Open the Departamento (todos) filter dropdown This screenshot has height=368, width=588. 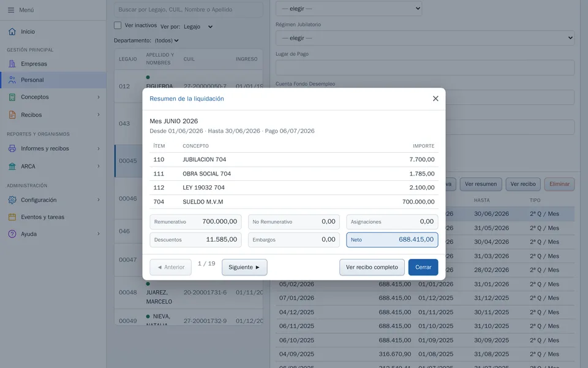pos(167,40)
